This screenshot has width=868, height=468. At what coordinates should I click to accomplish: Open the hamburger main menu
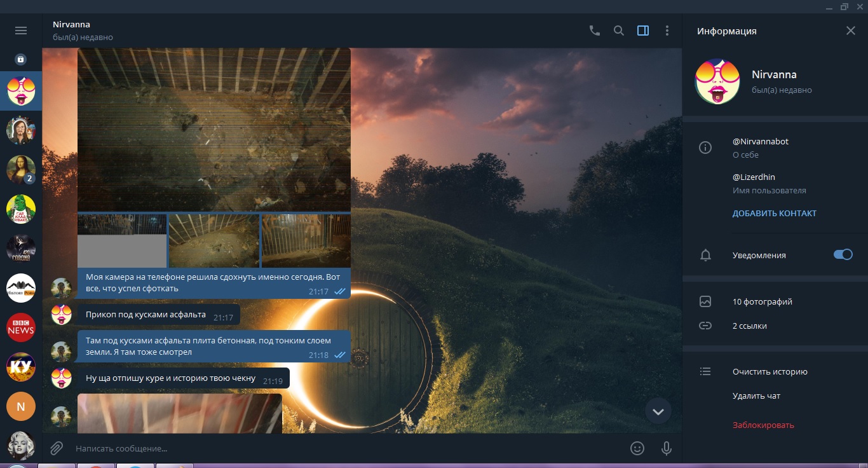(x=21, y=31)
